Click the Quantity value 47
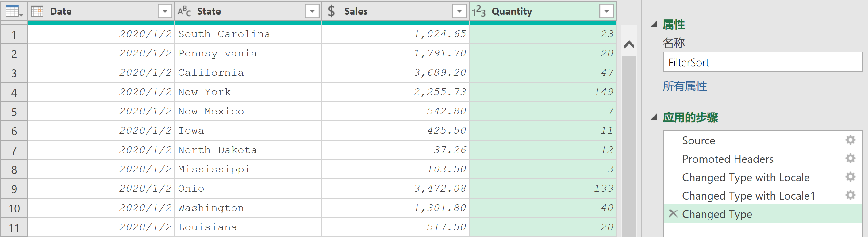 (x=543, y=73)
